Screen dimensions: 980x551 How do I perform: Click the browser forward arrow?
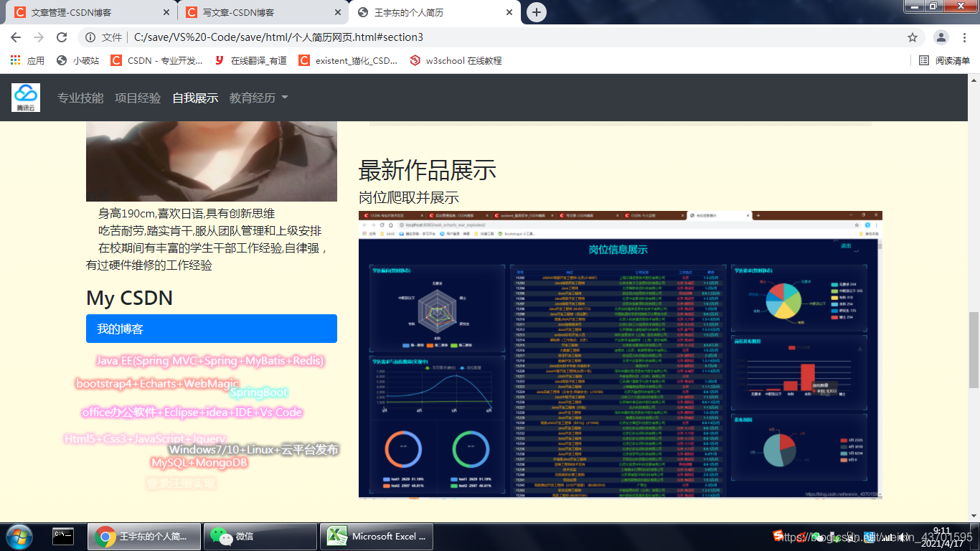(x=39, y=37)
